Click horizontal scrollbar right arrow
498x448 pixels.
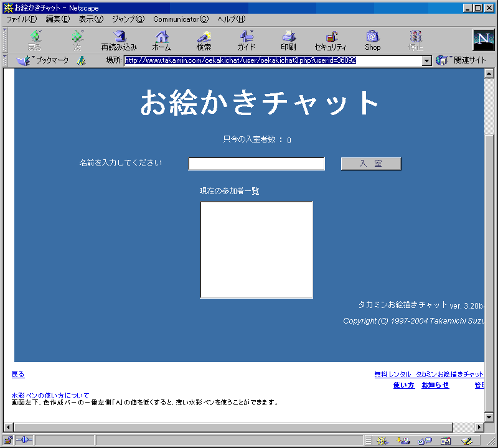pyautogui.click(x=479, y=427)
